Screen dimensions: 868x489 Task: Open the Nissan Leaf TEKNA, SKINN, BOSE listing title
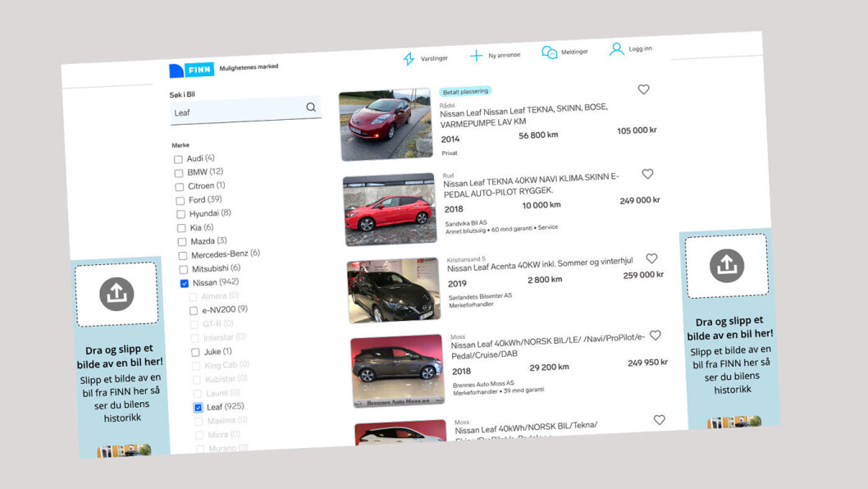pos(523,115)
